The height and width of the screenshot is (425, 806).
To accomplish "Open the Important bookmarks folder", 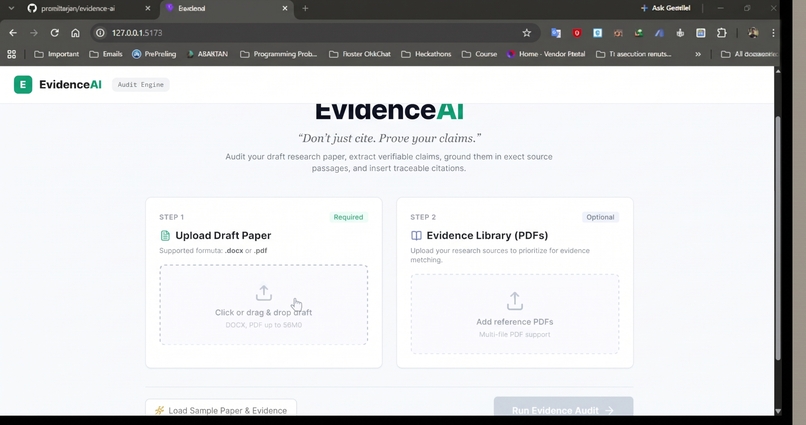I will coord(57,54).
